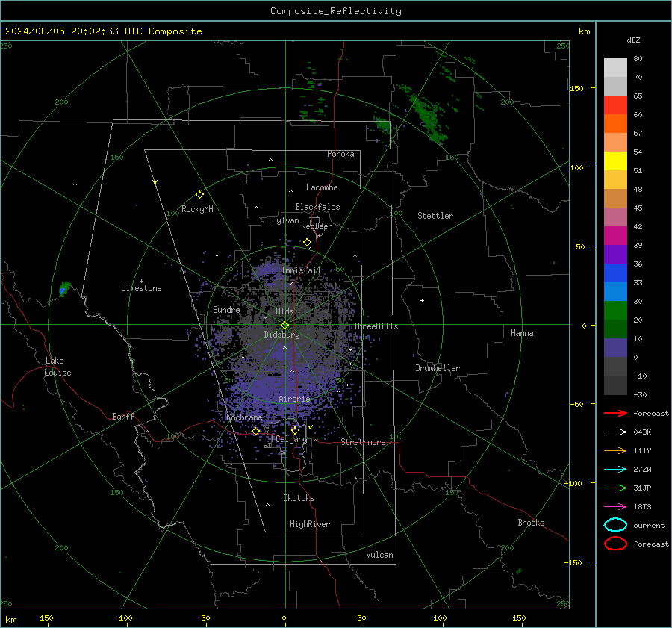
Task: Select the 20 dBZ green swatch
Action: click(615, 329)
